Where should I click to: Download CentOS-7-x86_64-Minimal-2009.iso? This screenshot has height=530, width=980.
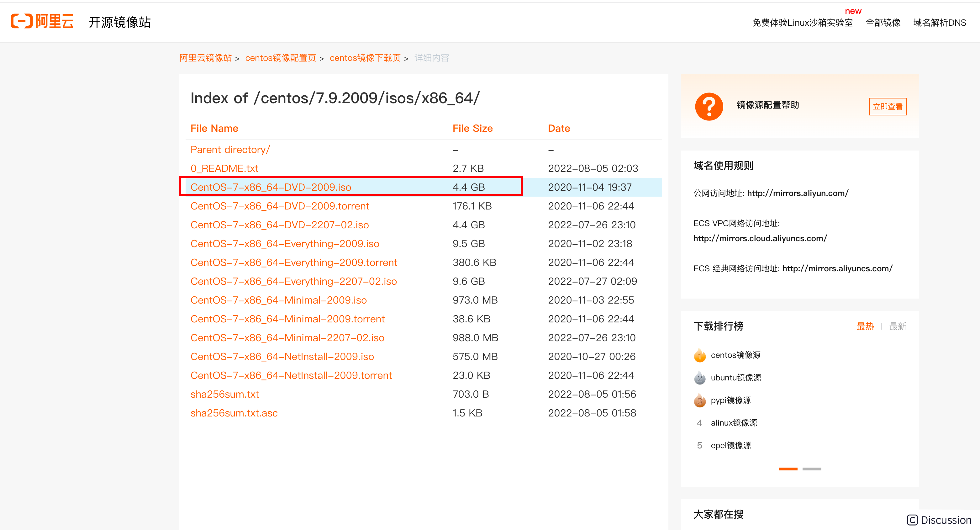(278, 300)
